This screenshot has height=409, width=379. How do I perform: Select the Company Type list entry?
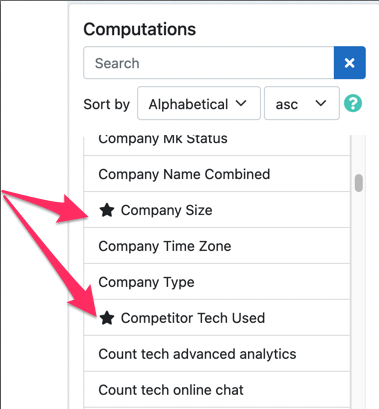click(x=217, y=282)
